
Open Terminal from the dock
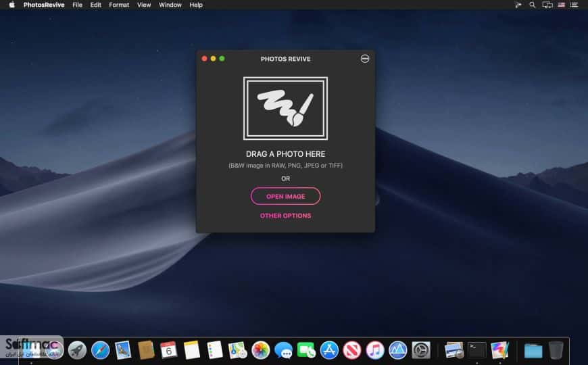[477, 350]
